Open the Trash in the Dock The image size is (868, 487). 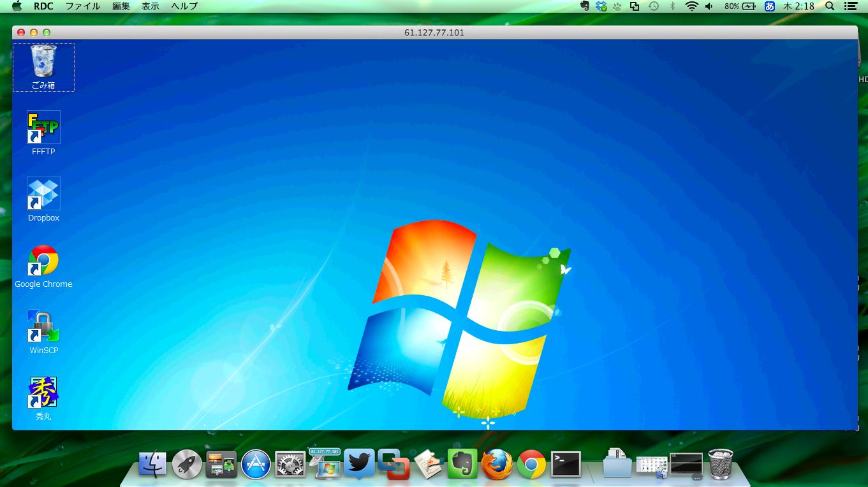pyautogui.click(x=721, y=464)
